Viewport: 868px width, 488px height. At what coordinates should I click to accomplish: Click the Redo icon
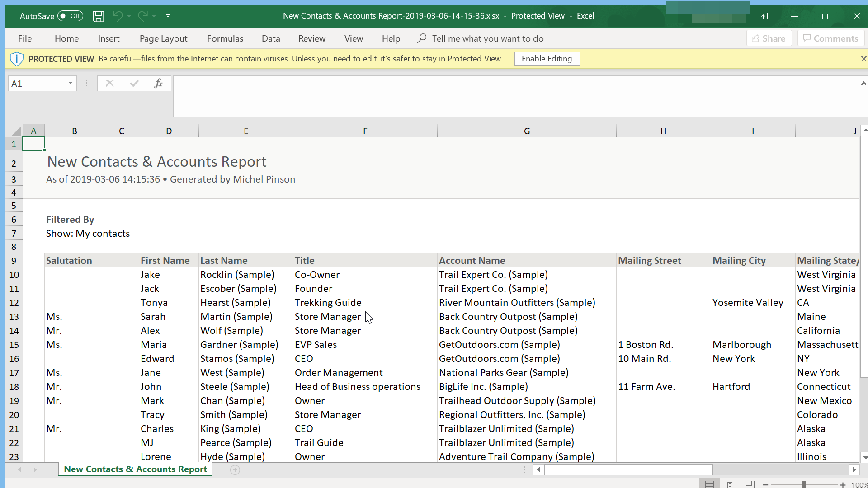click(x=142, y=16)
